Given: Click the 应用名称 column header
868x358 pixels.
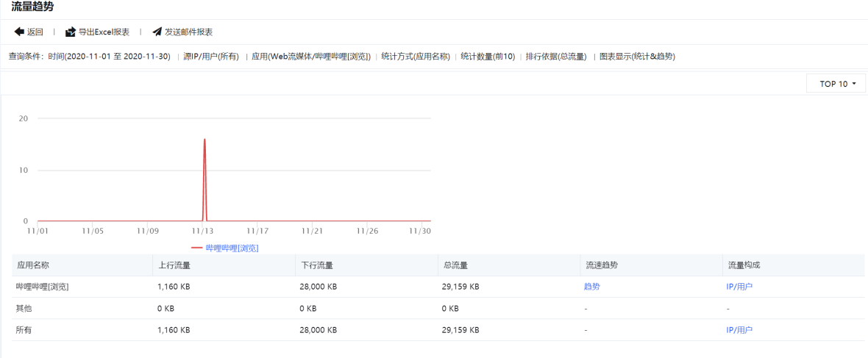Looking at the screenshot, I should [x=32, y=265].
